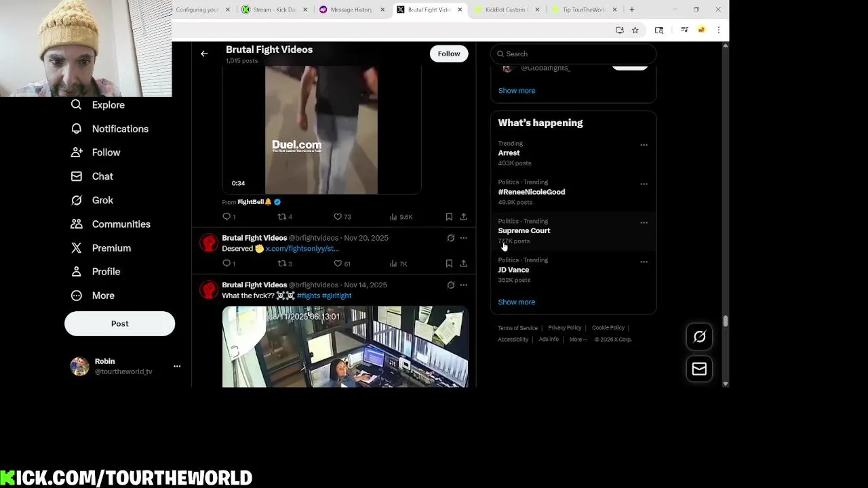Open Explore from the sidebar
868x488 pixels.
coord(98,105)
